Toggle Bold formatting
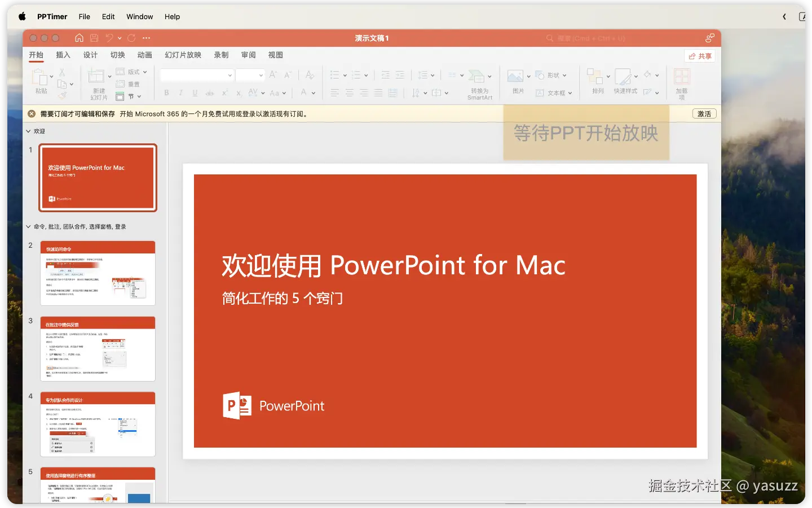This screenshot has width=812, height=508. tap(166, 93)
